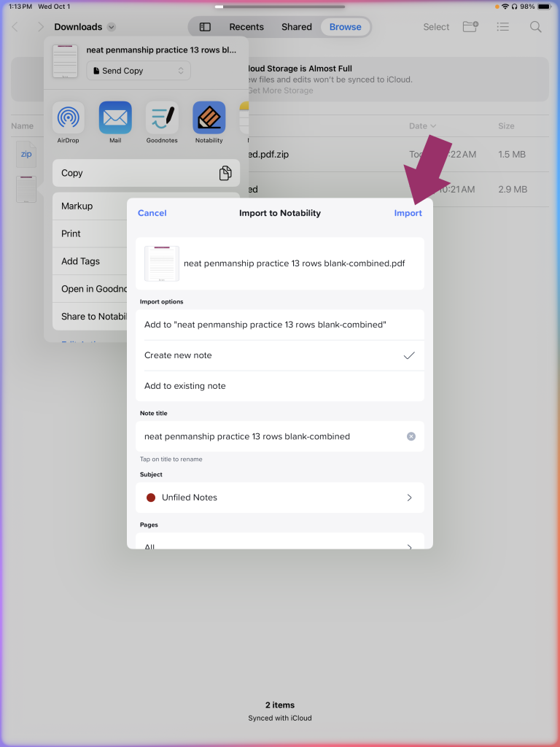This screenshot has height=747, width=560.
Task: Select the Create new note option
Action: (x=280, y=355)
